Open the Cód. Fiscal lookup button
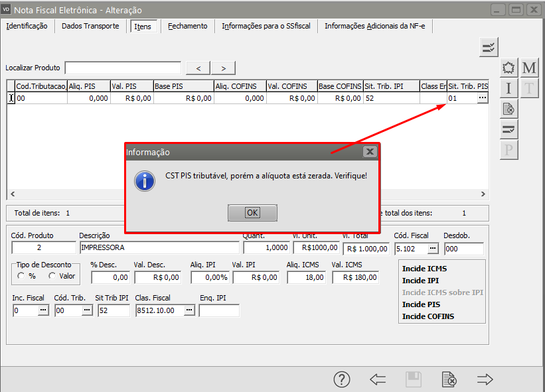The height and width of the screenshot is (392, 545). click(433, 249)
